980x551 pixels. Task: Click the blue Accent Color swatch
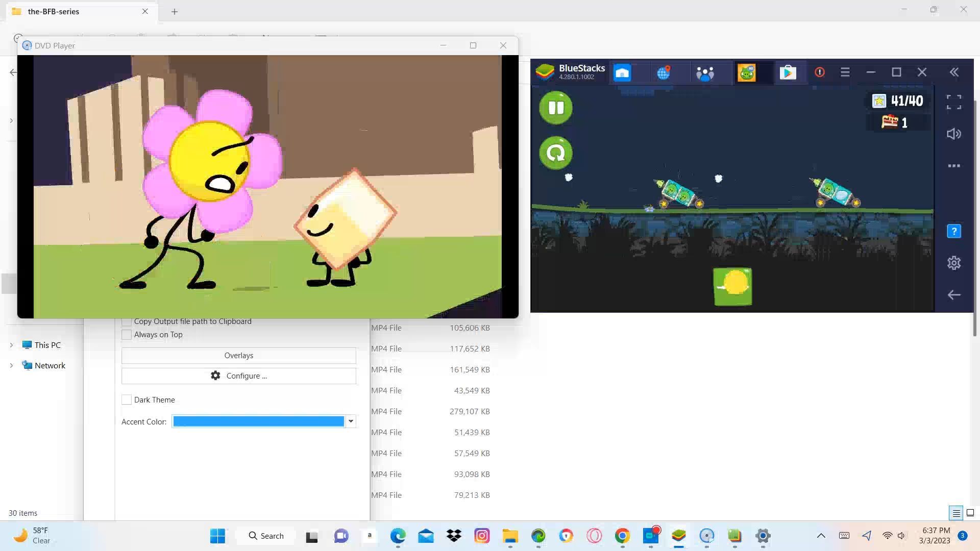tap(258, 421)
